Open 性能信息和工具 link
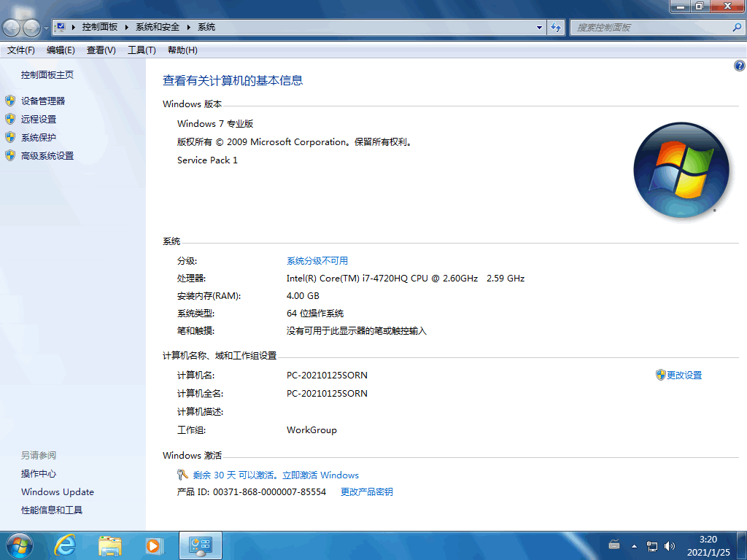The height and width of the screenshot is (560, 747). point(52,510)
